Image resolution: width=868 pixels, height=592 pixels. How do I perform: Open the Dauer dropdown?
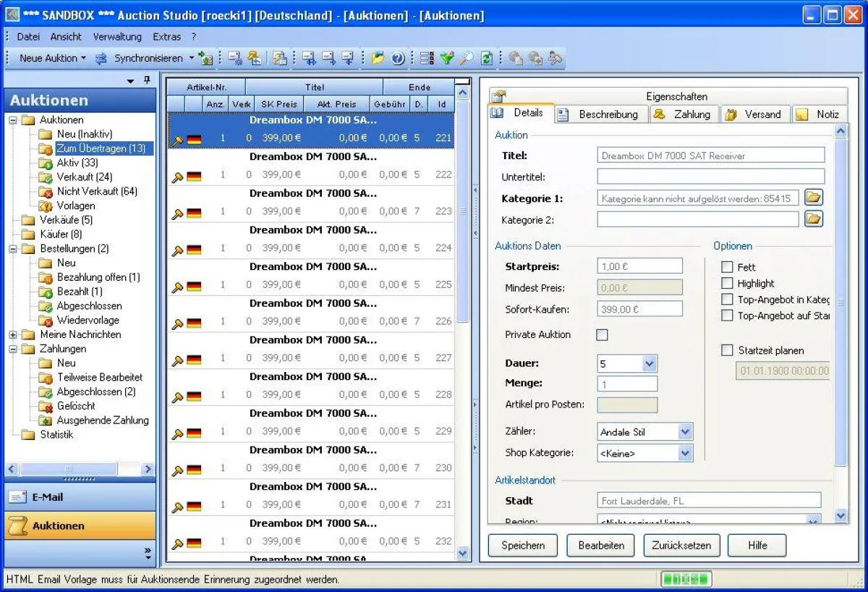click(x=649, y=363)
